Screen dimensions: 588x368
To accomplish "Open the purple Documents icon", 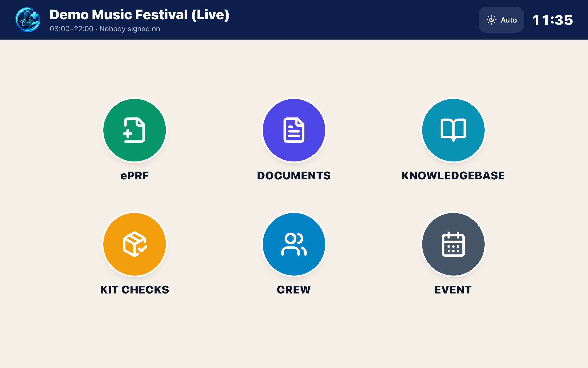I will [294, 130].
